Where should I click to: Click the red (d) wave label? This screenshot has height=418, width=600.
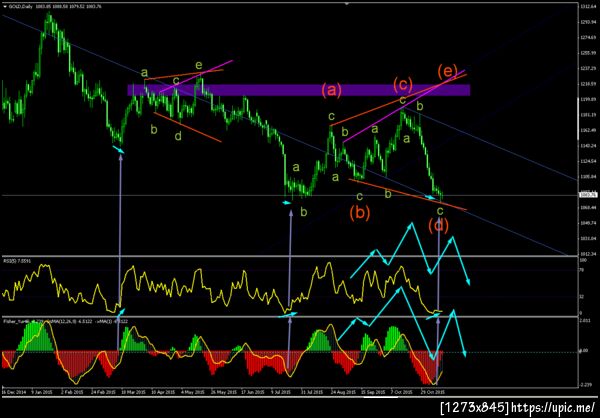(438, 225)
